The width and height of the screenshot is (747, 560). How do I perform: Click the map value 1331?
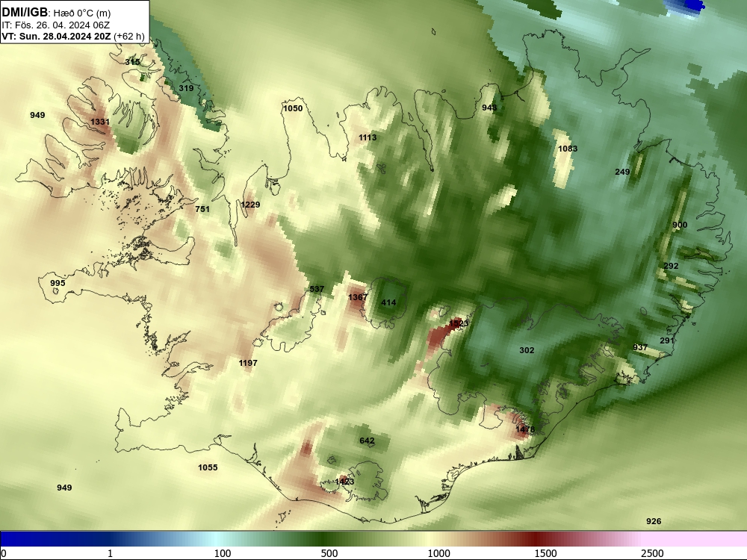(x=100, y=122)
